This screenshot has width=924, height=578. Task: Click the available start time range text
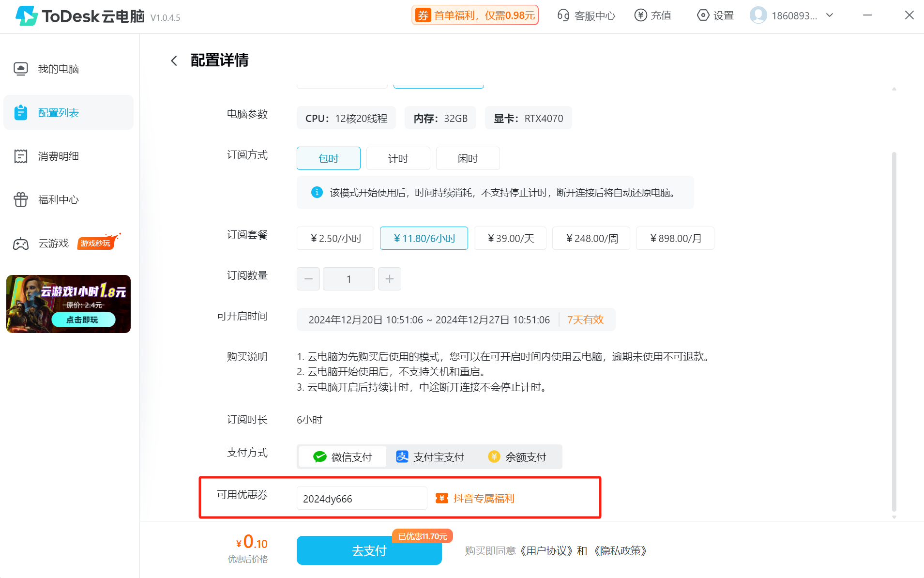(429, 319)
